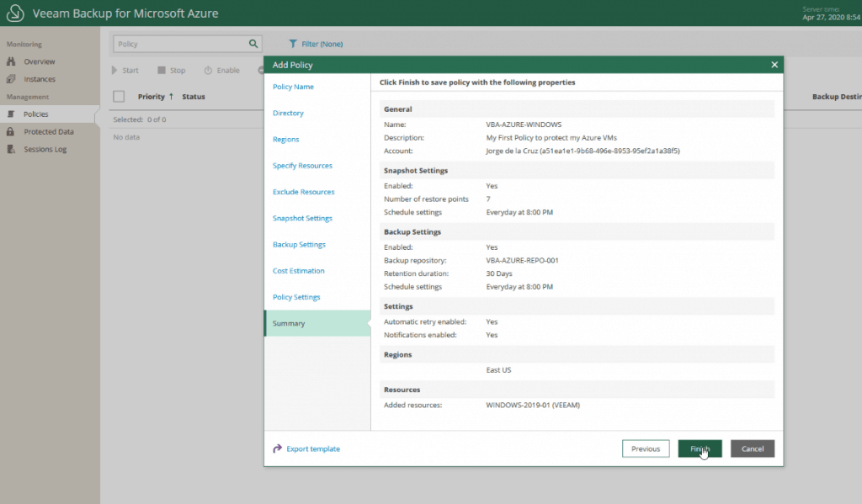Click the East US region value
The height and width of the screenshot is (504, 862).
pos(498,370)
